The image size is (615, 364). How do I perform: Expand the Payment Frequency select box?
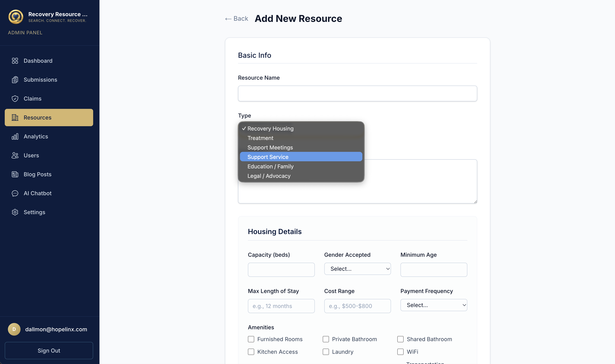(x=434, y=305)
